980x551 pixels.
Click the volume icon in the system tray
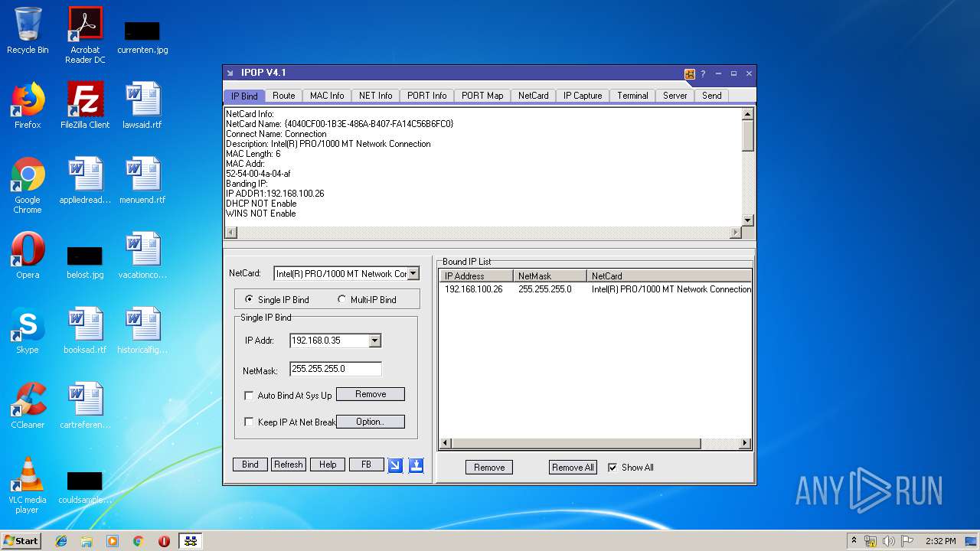coord(889,541)
